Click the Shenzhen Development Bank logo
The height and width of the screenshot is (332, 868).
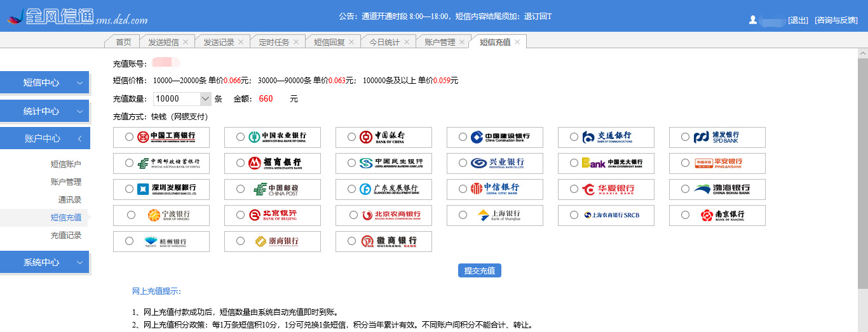click(167, 189)
